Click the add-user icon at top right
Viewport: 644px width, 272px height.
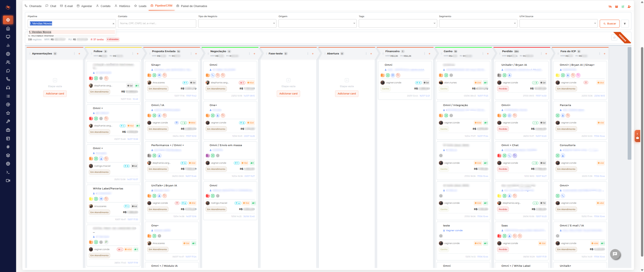629,7
